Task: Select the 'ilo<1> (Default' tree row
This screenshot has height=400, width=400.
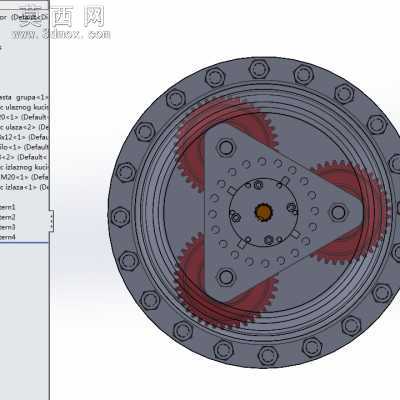Action: [x=24, y=147]
